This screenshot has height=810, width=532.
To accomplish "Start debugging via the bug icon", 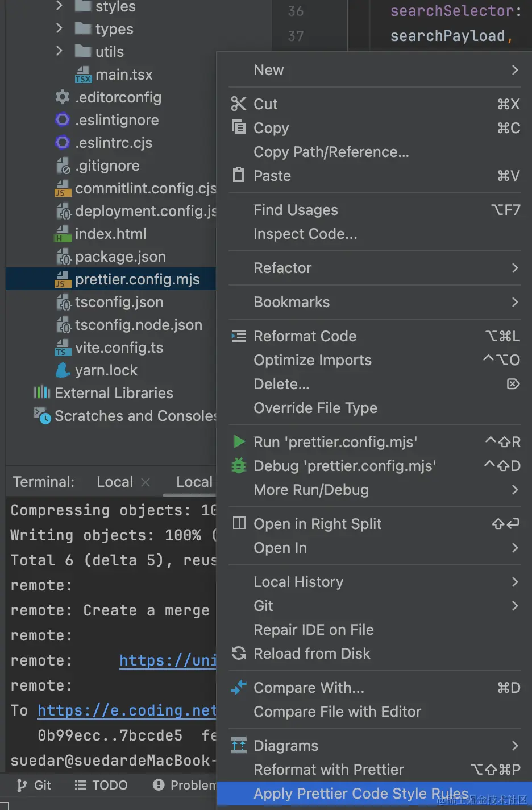I will pos(238,466).
